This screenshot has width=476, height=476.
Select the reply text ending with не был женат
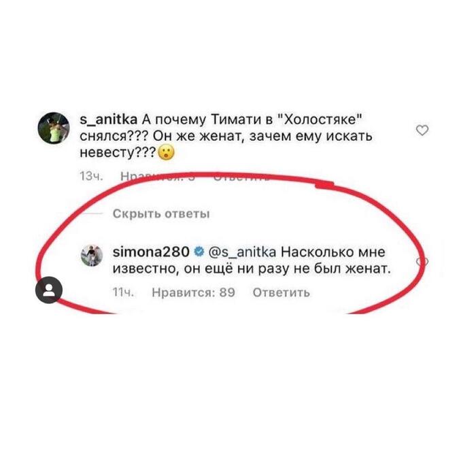tap(252, 260)
